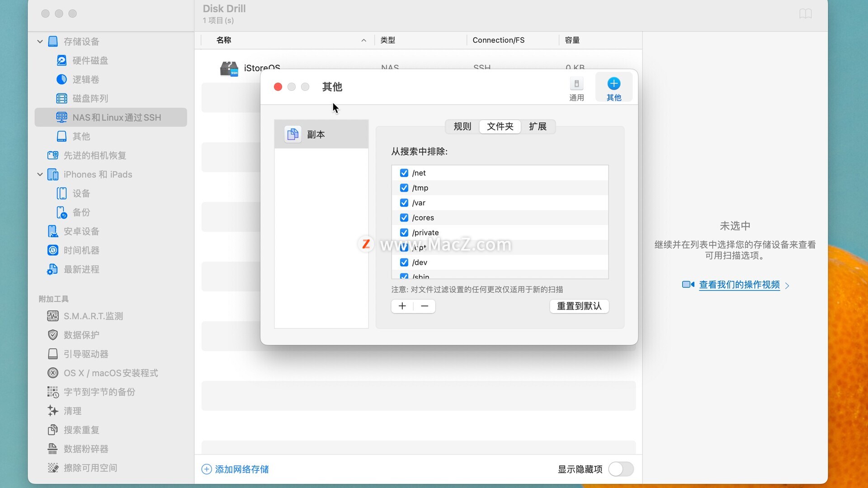
Task: Click the plus button to add folder
Action: [x=402, y=306]
